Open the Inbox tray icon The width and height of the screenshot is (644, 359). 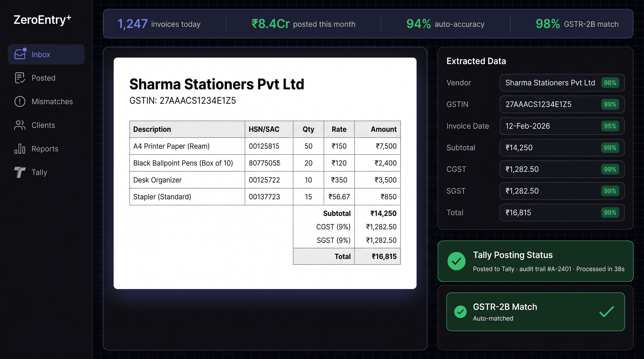click(20, 54)
